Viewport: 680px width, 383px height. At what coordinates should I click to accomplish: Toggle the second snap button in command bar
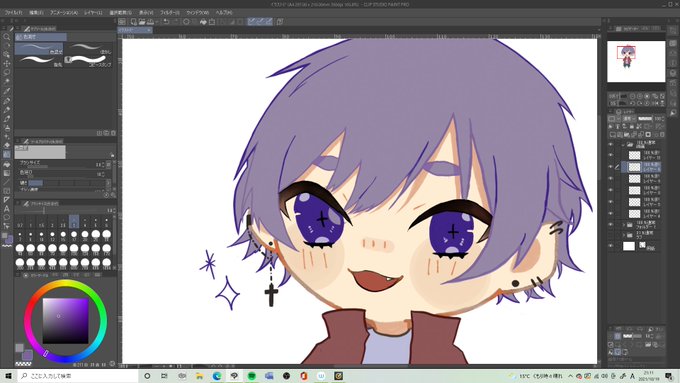point(260,22)
